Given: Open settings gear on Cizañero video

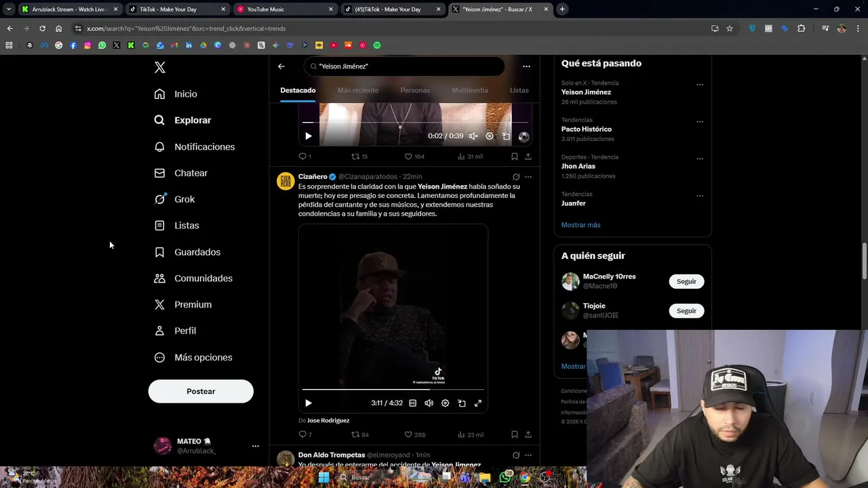Looking at the screenshot, I should (445, 403).
